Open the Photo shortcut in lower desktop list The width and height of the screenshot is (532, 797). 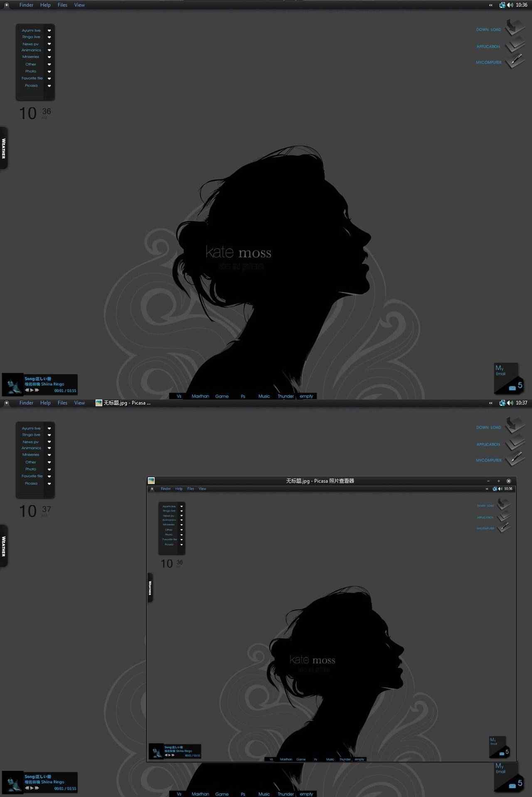[31, 469]
